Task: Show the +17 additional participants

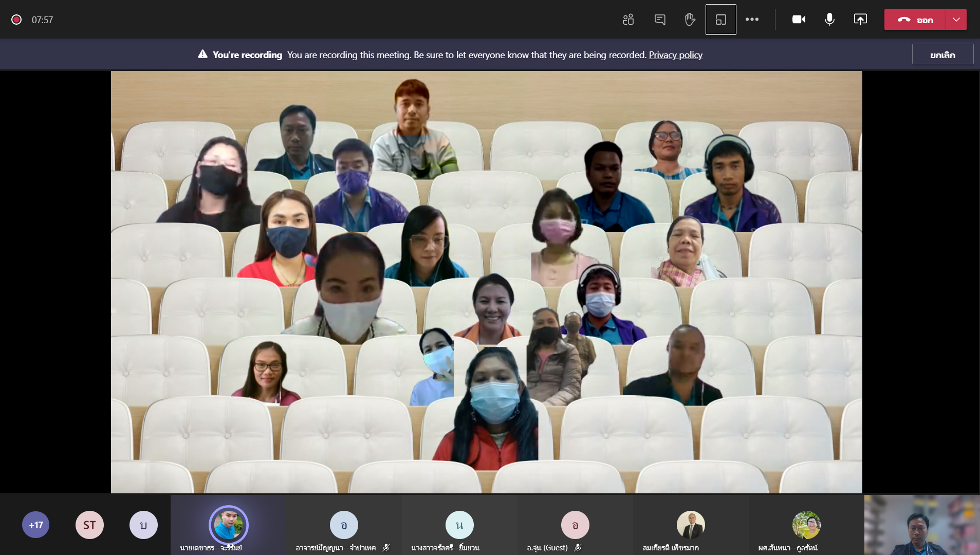Action: point(35,525)
